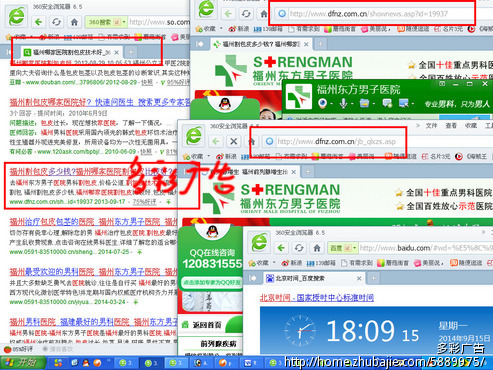Click 点击添加专家为QQ好友 button
493x370 pixels.
click(212, 282)
